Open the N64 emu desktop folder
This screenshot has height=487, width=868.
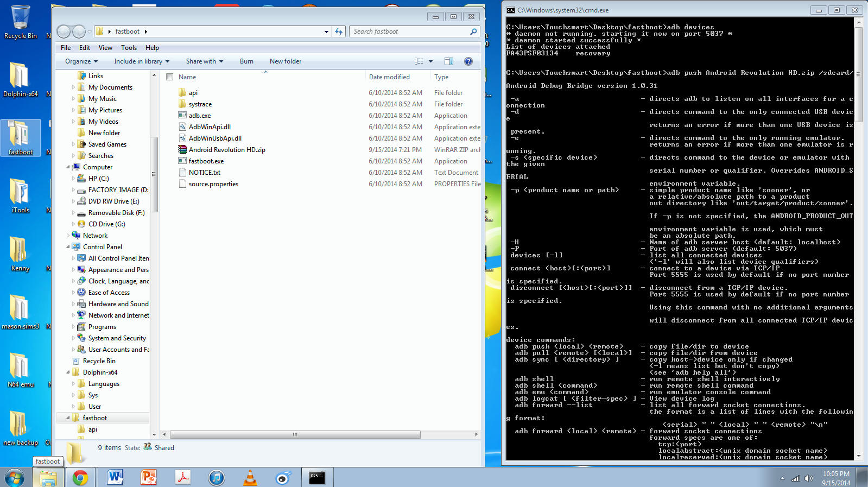[20, 370]
